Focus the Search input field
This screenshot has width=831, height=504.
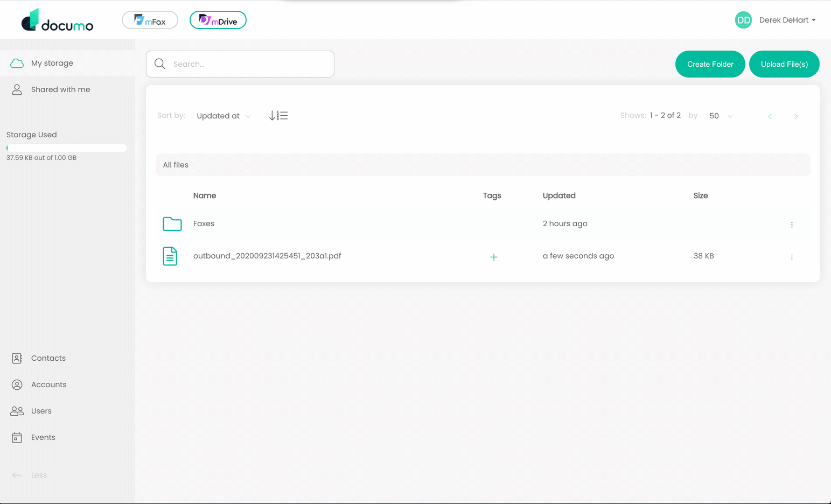(x=240, y=64)
